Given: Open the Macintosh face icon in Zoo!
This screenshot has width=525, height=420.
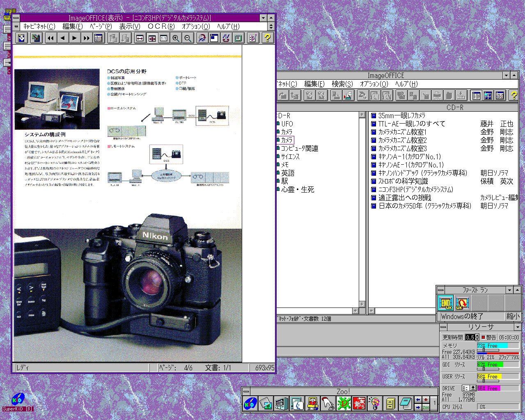Looking at the screenshot, I should pyautogui.click(x=297, y=404).
